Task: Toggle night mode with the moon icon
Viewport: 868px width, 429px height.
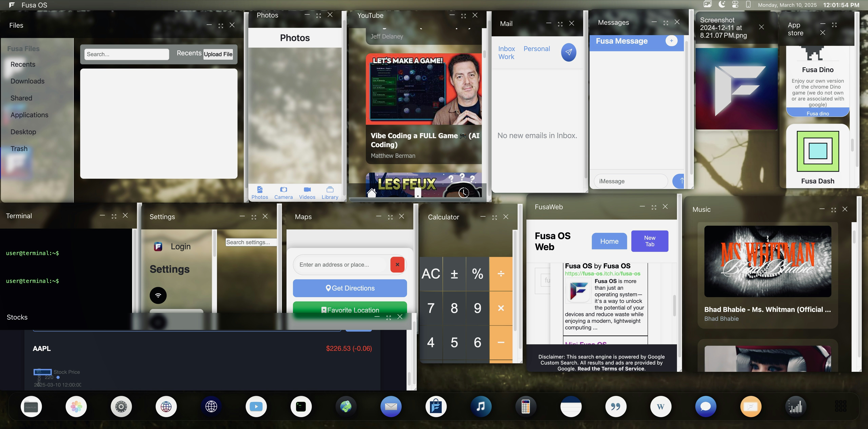Action: pyautogui.click(x=722, y=4)
